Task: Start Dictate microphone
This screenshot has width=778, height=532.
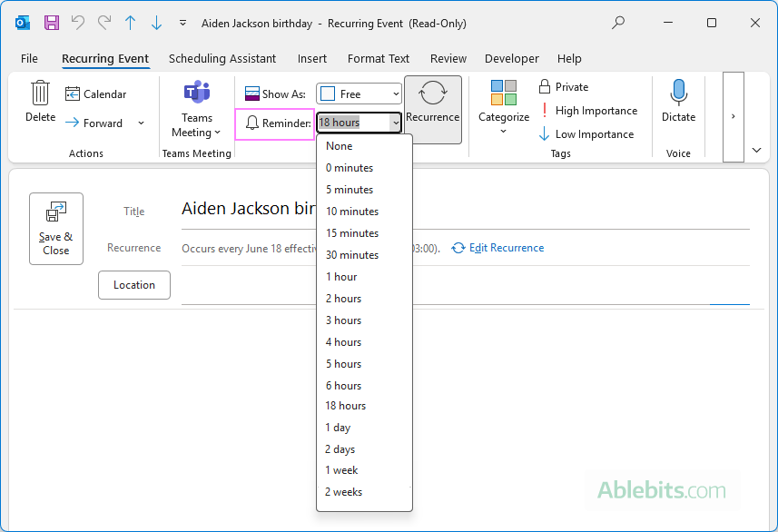Action: (x=678, y=101)
